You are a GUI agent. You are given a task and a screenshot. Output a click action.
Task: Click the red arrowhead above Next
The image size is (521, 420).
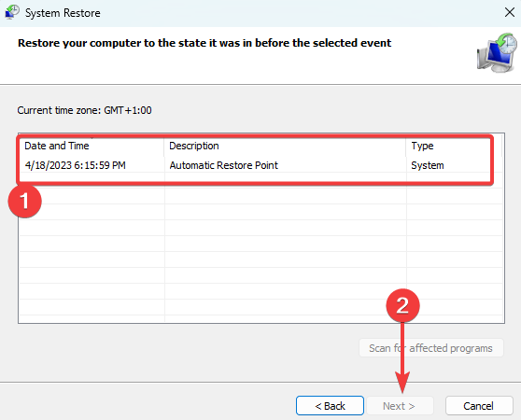pyautogui.click(x=402, y=382)
